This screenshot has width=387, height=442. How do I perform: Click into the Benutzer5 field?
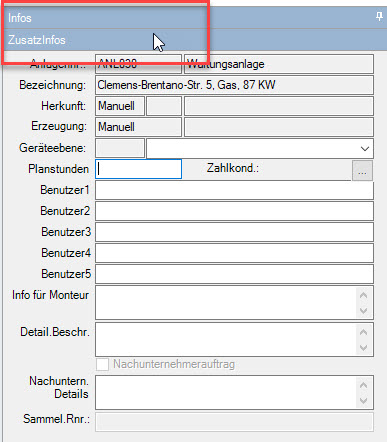234,274
